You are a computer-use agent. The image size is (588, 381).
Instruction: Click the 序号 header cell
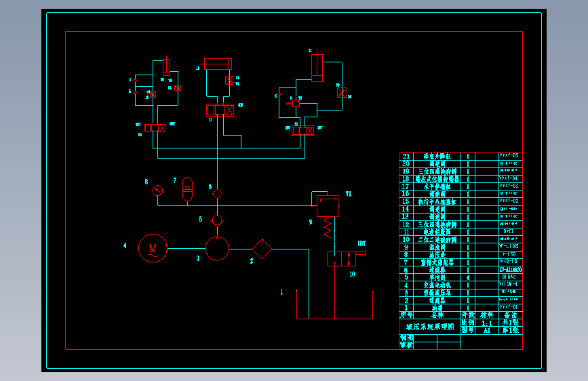(x=406, y=315)
